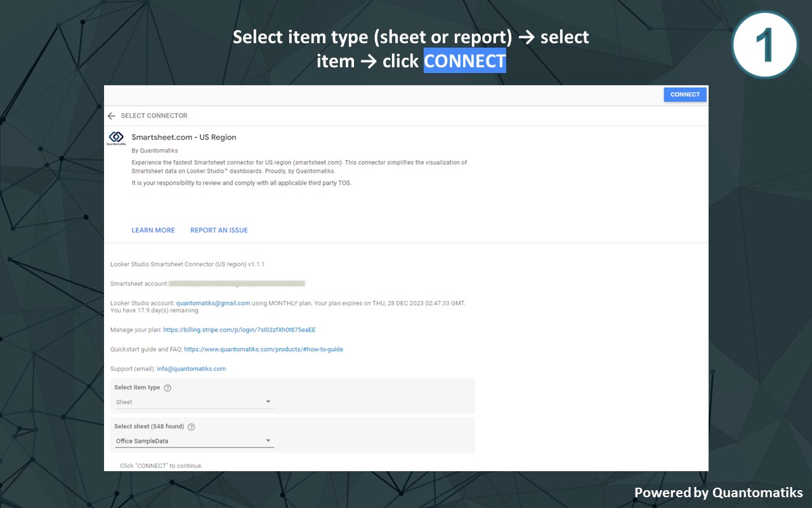Open the Stripe billing plan link
Viewport: 812px width, 508px height.
[x=239, y=330]
